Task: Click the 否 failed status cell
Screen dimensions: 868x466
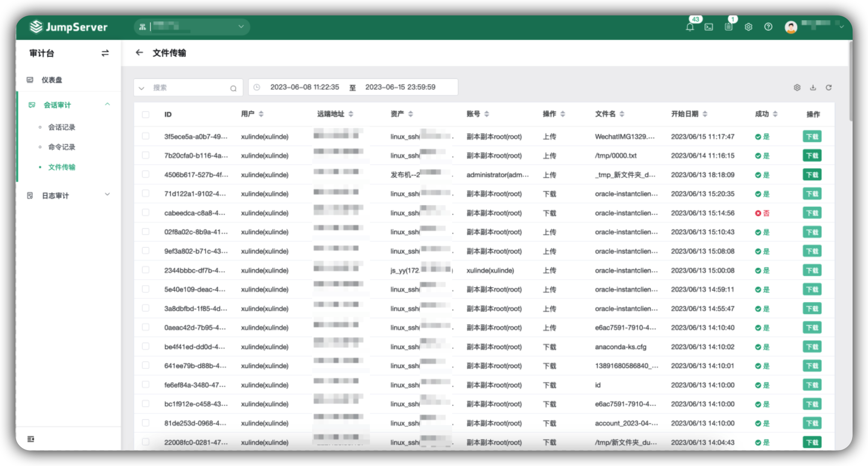Action: [762, 213]
